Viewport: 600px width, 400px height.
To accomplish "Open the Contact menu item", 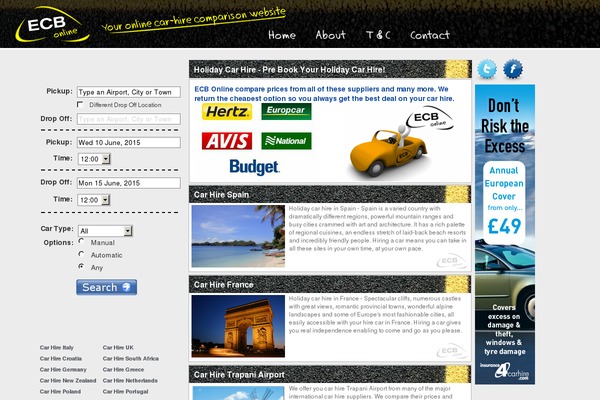I will click(430, 35).
